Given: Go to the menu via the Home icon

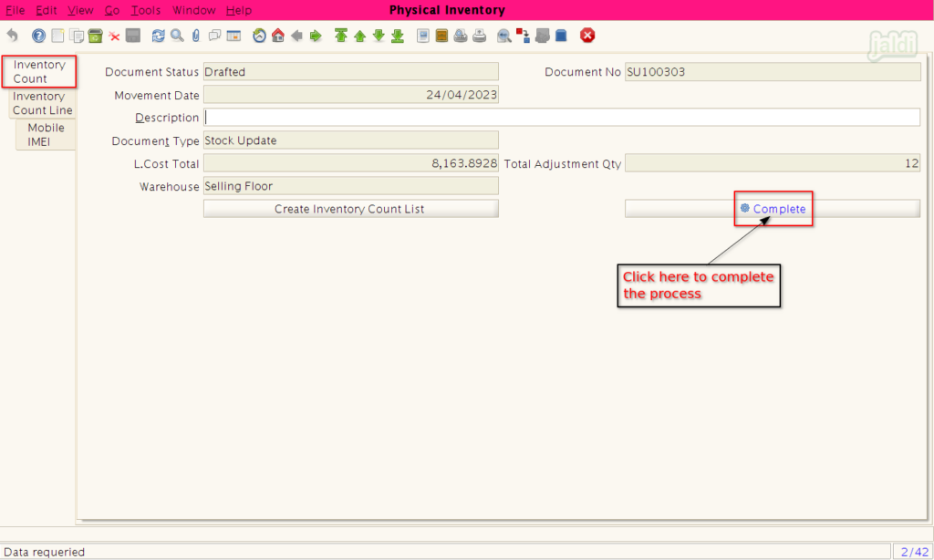Looking at the screenshot, I should tap(278, 36).
